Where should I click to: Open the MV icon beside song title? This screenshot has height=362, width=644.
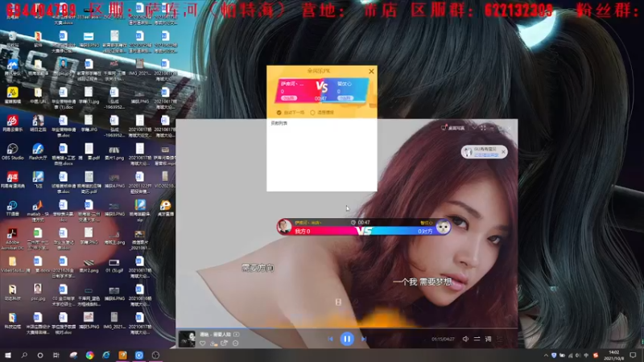pyautogui.click(x=237, y=335)
